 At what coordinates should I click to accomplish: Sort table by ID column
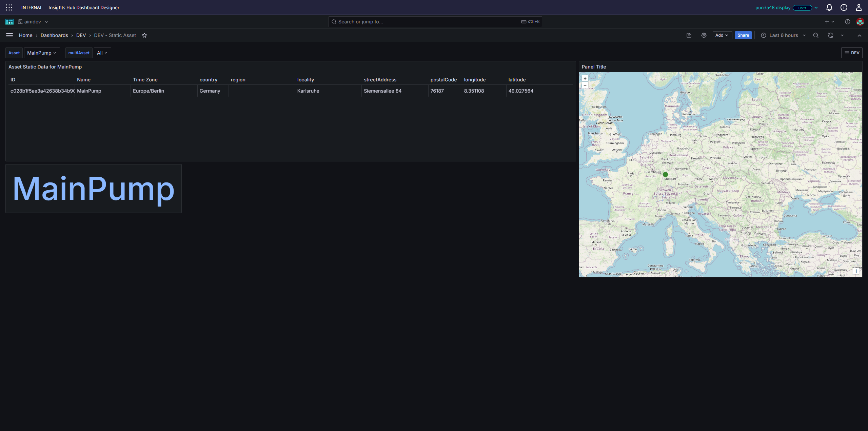click(x=13, y=80)
